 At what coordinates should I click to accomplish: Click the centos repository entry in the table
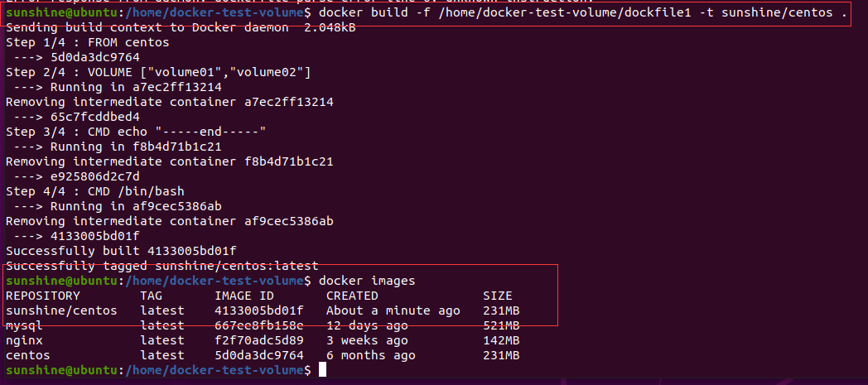[27, 355]
